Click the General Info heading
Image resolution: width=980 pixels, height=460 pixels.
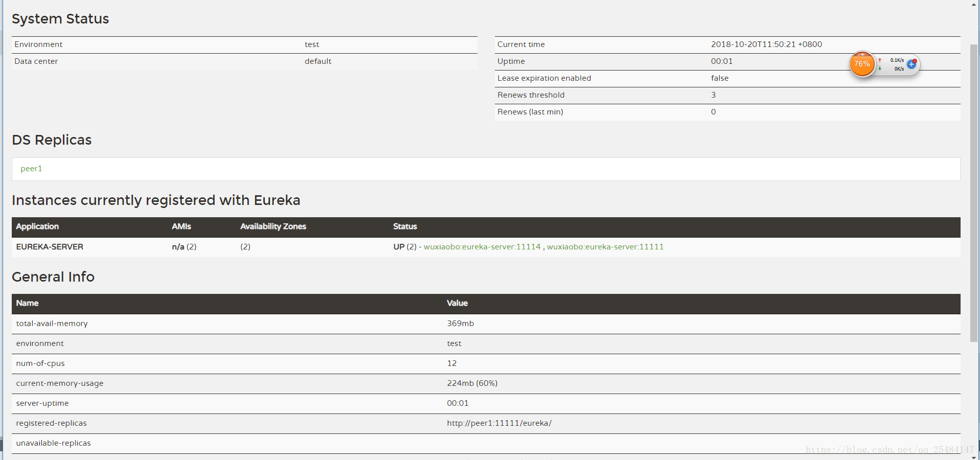pos(53,277)
